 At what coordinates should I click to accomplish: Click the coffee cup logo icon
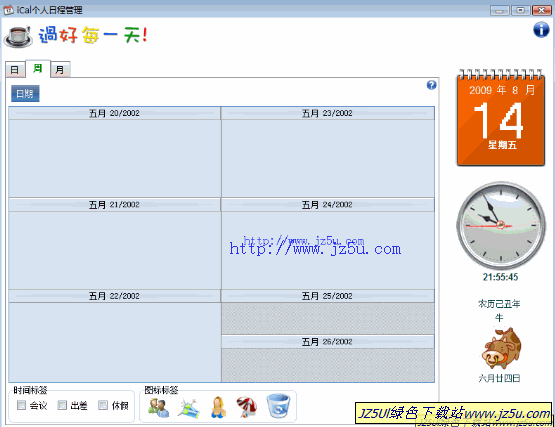point(18,36)
